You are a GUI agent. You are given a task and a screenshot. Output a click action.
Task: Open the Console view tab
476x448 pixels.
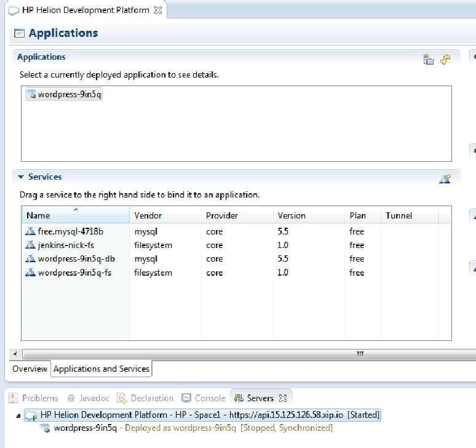tap(204, 398)
